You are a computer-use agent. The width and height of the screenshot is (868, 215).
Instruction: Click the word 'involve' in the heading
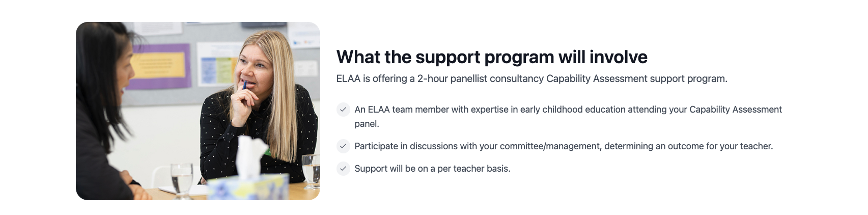(618, 57)
